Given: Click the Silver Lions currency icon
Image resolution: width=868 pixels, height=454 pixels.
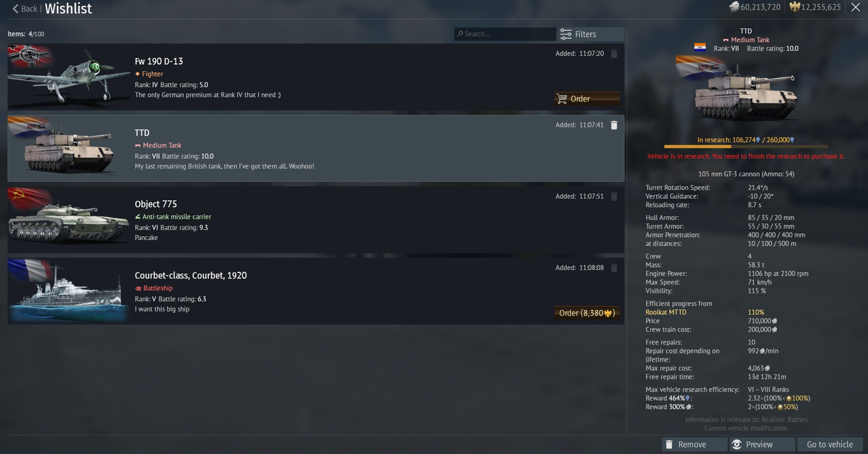Looking at the screenshot, I should tap(734, 7).
